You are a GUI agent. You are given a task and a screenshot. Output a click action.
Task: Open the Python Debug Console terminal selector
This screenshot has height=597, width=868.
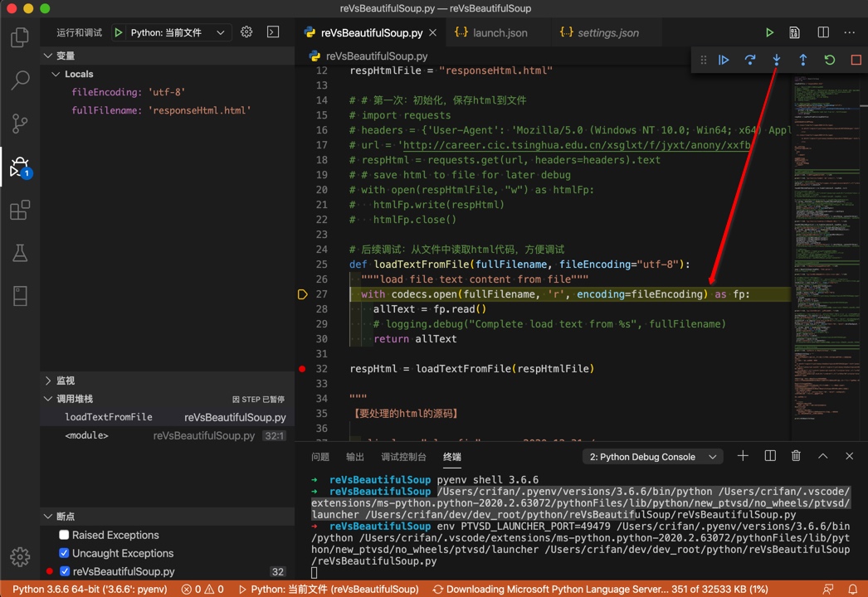pos(653,457)
